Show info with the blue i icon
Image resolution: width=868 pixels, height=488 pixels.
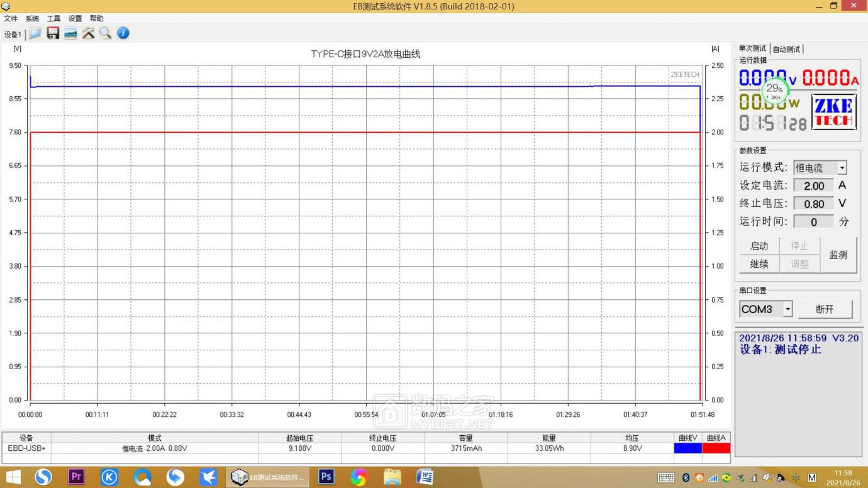[123, 33]
